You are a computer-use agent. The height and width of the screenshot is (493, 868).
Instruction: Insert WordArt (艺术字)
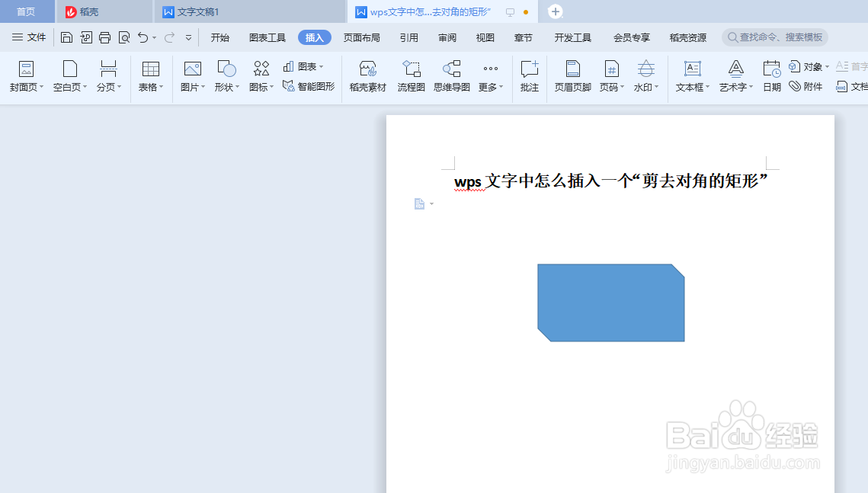(735, 75)
